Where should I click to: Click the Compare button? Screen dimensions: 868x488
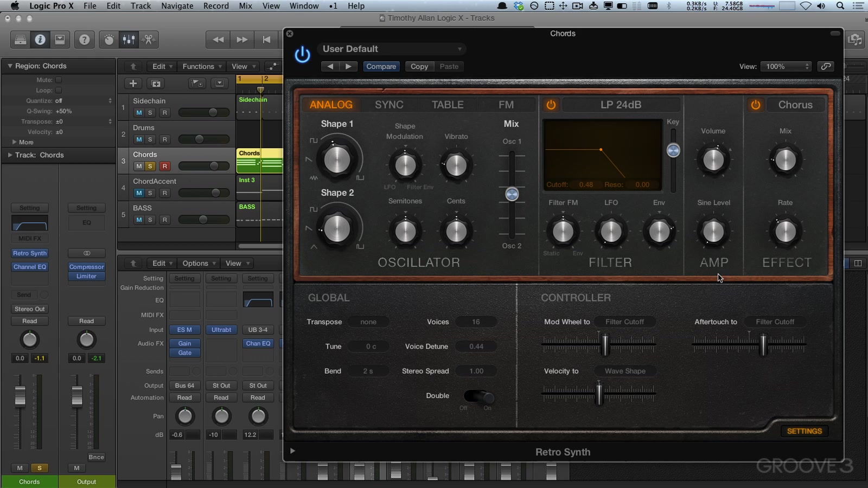(x=381, y=66)
